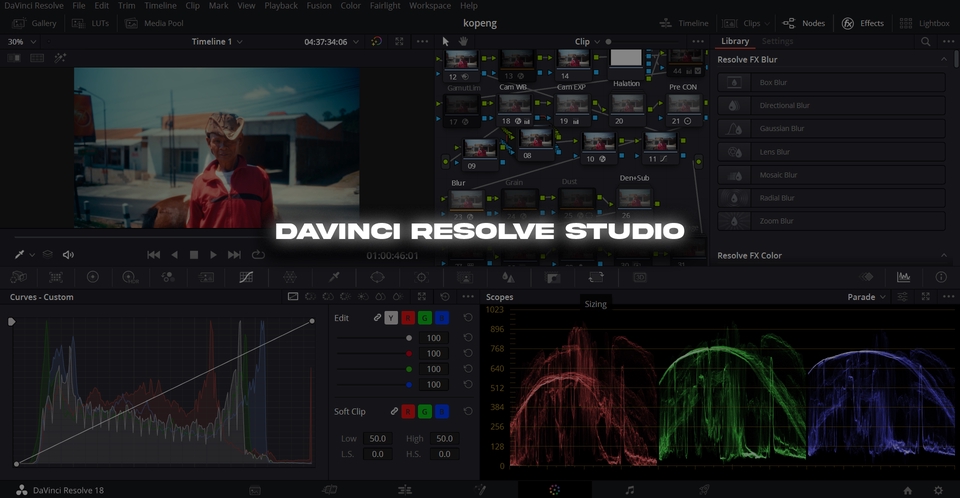The width and height of the screenshot is (960, 498).
Task: Toggle the red channel in Edit row
Action: [408, 318]
